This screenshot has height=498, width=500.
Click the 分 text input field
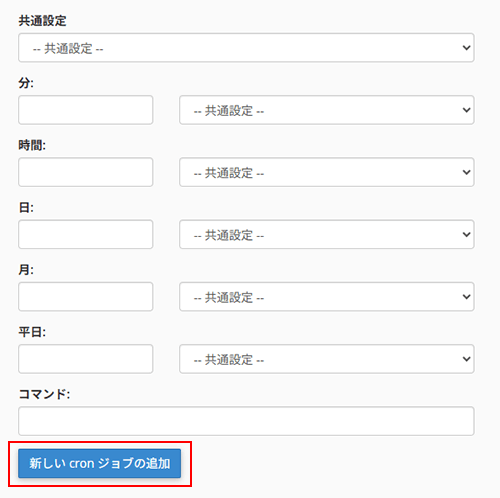(86, 110)
